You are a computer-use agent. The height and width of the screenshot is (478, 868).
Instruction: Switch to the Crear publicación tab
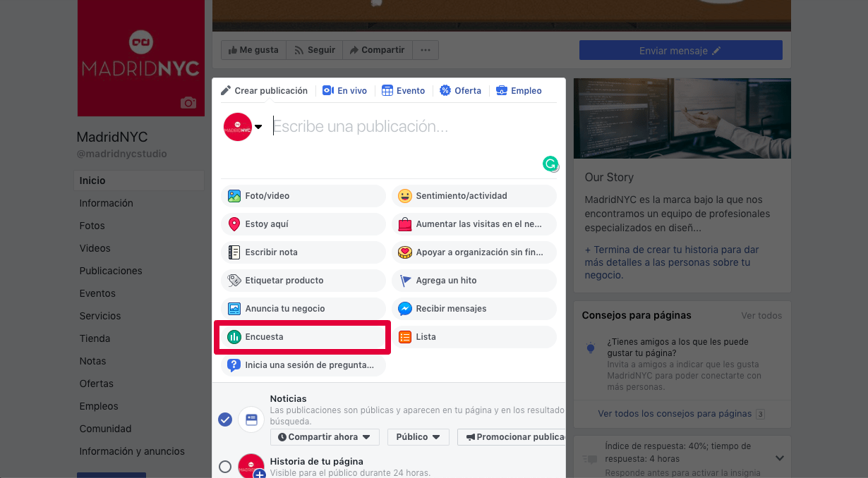point(265,91)
